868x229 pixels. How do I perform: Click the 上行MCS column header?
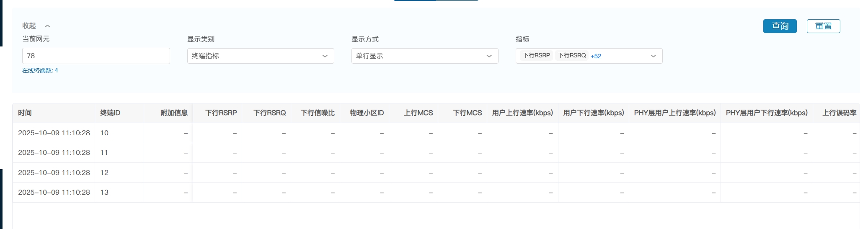[x=418, y=113]
